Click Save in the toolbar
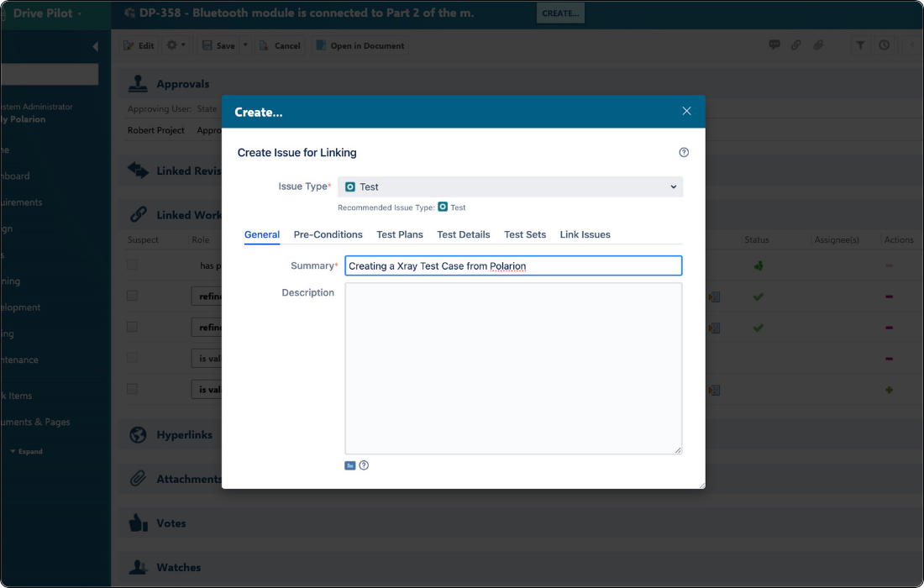 [218, 45]
